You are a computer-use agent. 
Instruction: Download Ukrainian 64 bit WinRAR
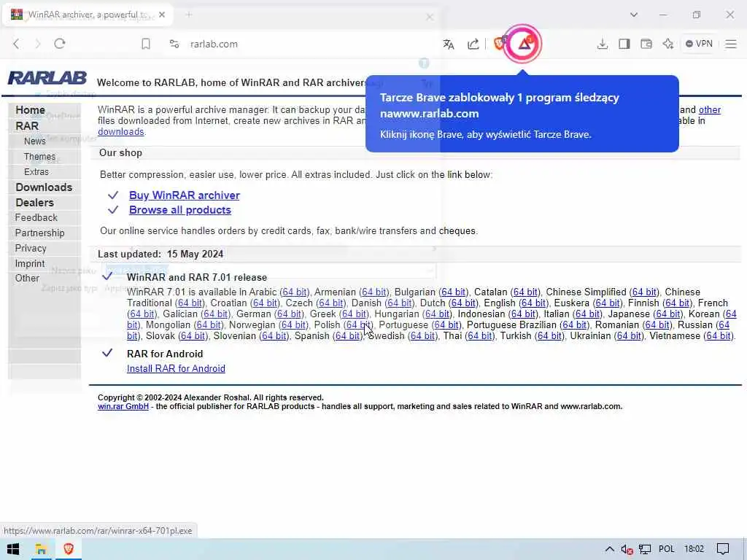(629, 335)
